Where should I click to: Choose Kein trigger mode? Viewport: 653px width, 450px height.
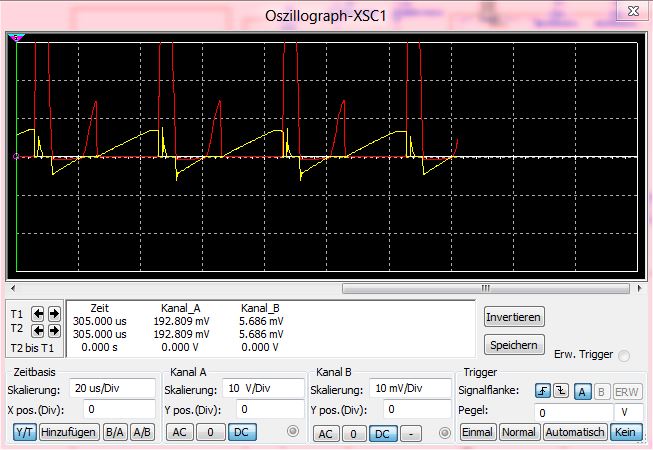626,432
